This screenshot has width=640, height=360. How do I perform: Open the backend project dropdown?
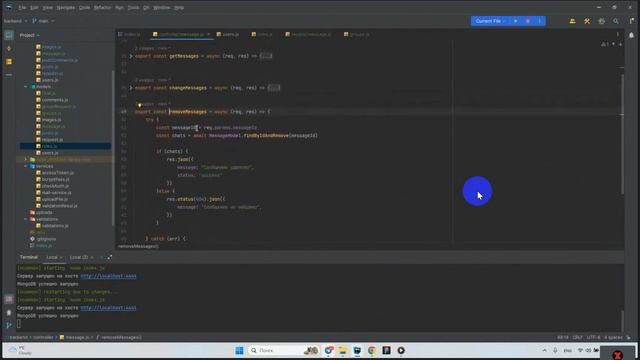tap(16, 21)
